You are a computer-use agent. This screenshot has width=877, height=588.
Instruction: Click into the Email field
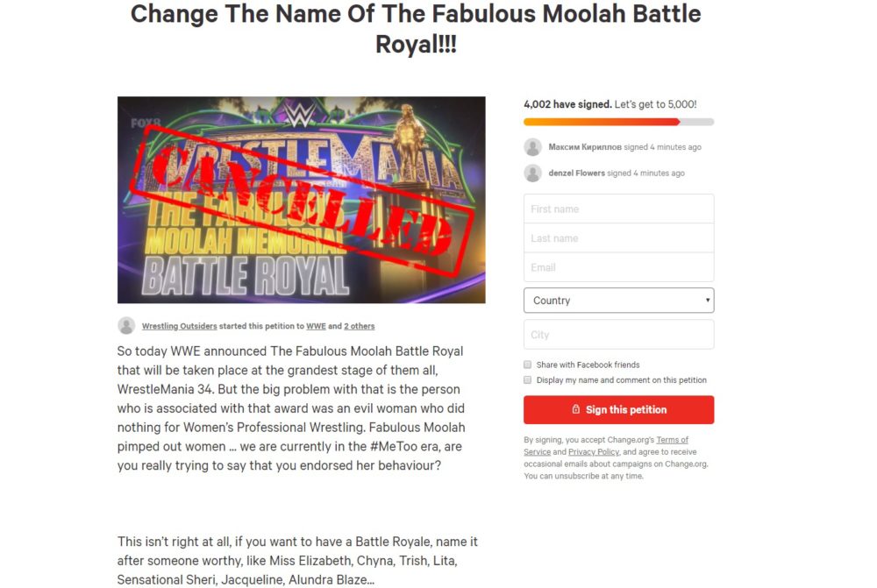pyautogui.click(x=618, y=267)
